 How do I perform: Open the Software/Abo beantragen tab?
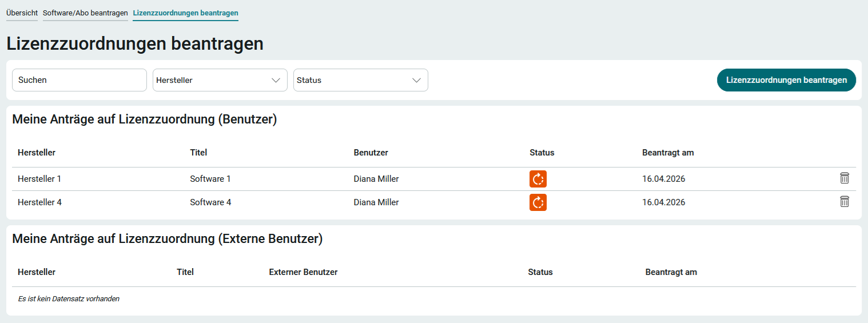[85, 13]
